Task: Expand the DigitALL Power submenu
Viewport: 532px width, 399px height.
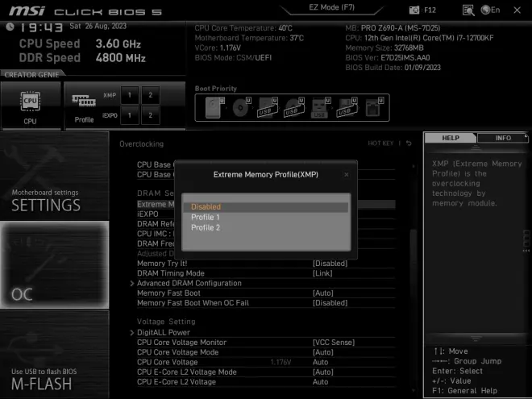Action: coord(163,332)
